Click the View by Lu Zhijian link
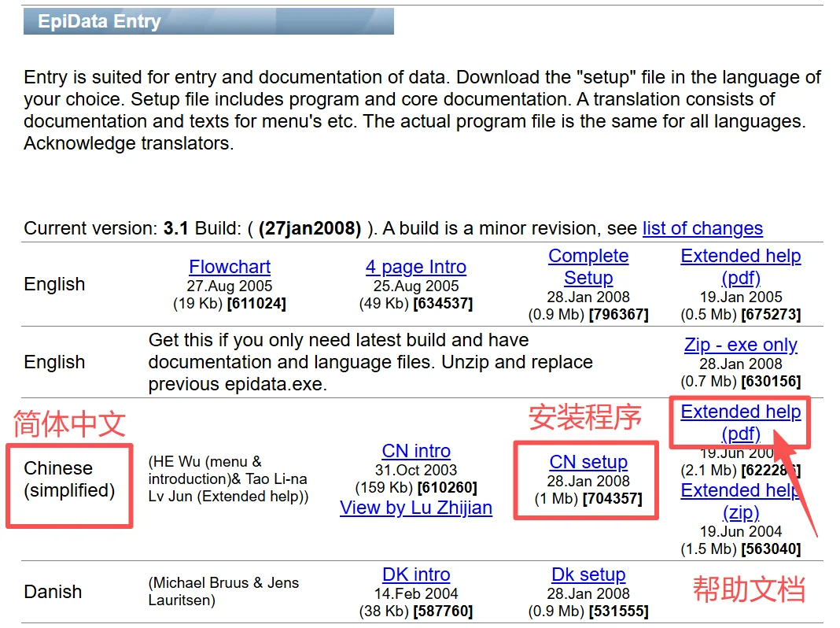 [x=415, y=508]
